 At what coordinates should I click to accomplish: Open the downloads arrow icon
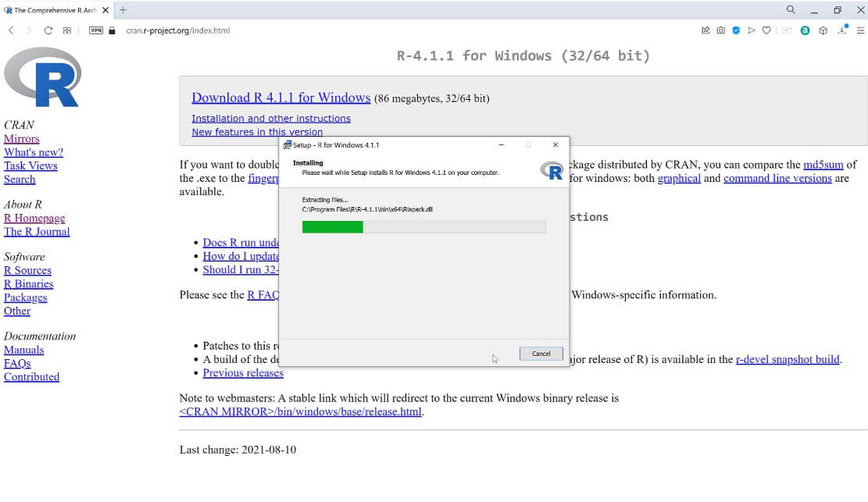tap(842, 30)
